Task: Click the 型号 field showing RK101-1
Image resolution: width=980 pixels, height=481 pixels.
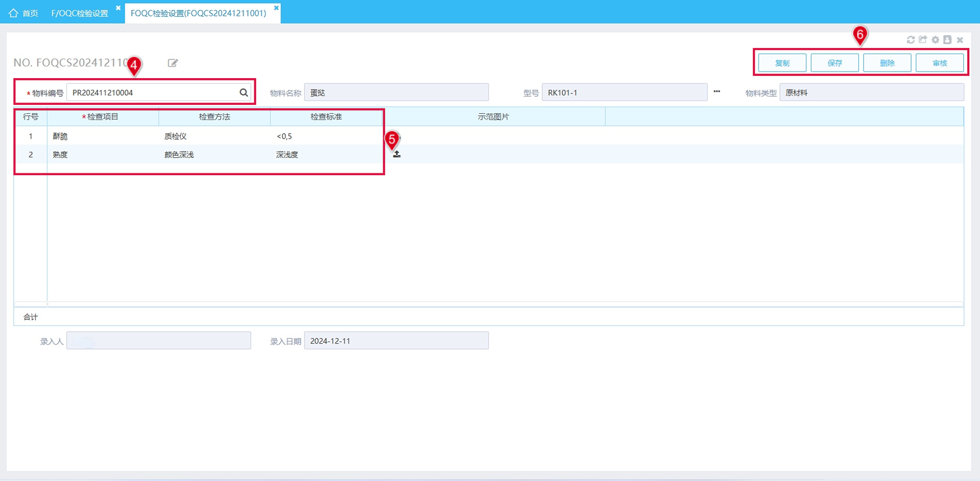Action: [624, 92]
